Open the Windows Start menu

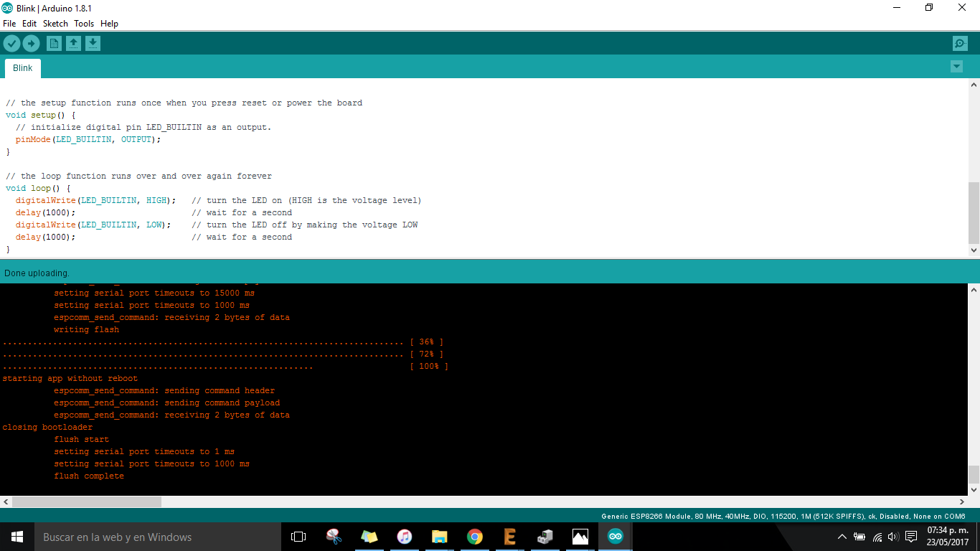tap(17, 537)
